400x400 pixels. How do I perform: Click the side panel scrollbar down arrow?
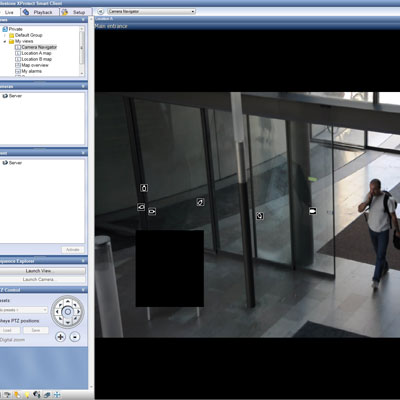tap(92, 388)
